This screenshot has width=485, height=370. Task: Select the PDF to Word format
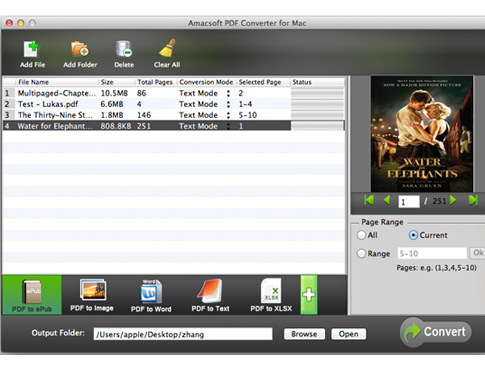pyautogui.click(x=151, y=295)
